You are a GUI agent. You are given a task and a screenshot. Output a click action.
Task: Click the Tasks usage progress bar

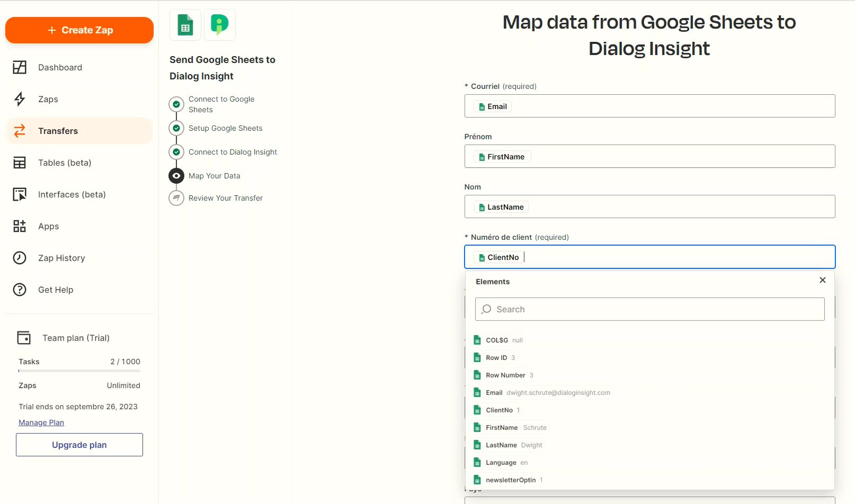click(79, 371)
